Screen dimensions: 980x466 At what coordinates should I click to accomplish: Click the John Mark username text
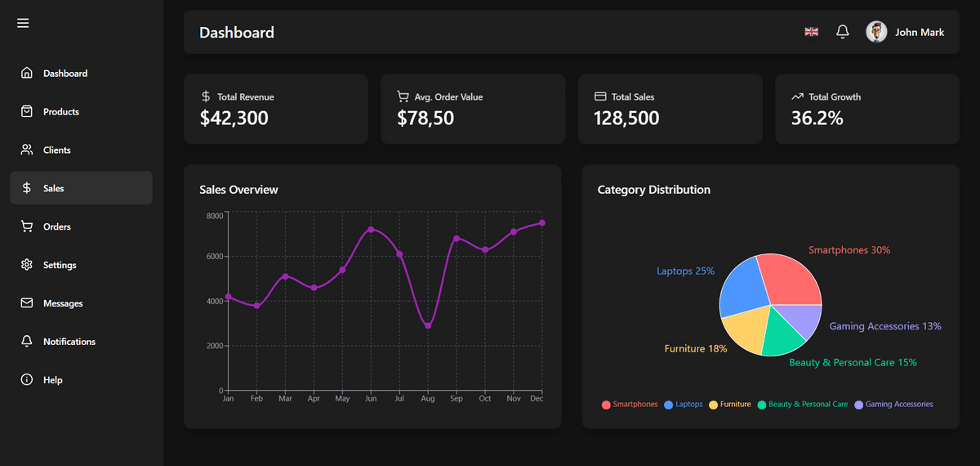pyautogui.click(x=920, y=33)
